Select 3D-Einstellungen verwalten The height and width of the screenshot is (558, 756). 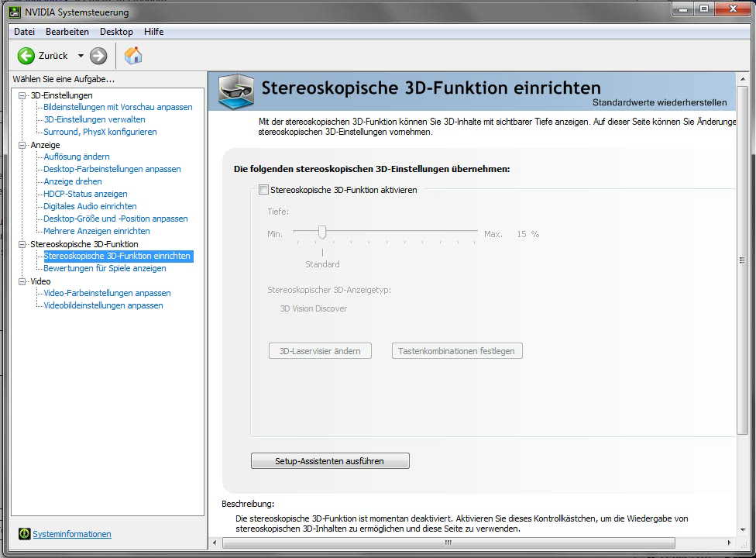coord(94,119)
